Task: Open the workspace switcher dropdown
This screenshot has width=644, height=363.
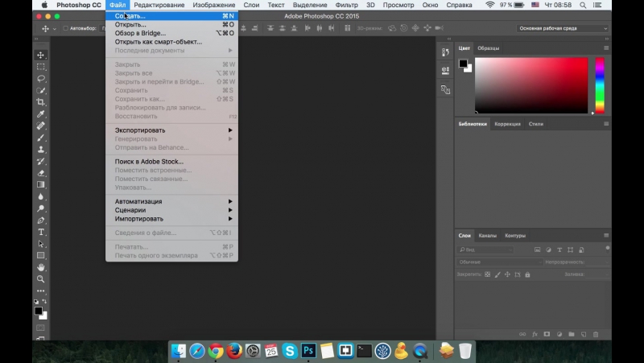Action: point(562,28)
